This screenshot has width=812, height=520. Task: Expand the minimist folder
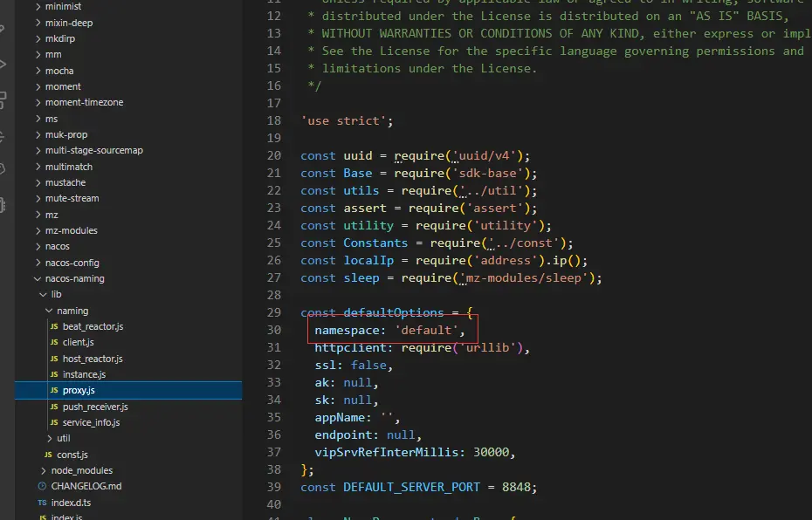[38, 7]
